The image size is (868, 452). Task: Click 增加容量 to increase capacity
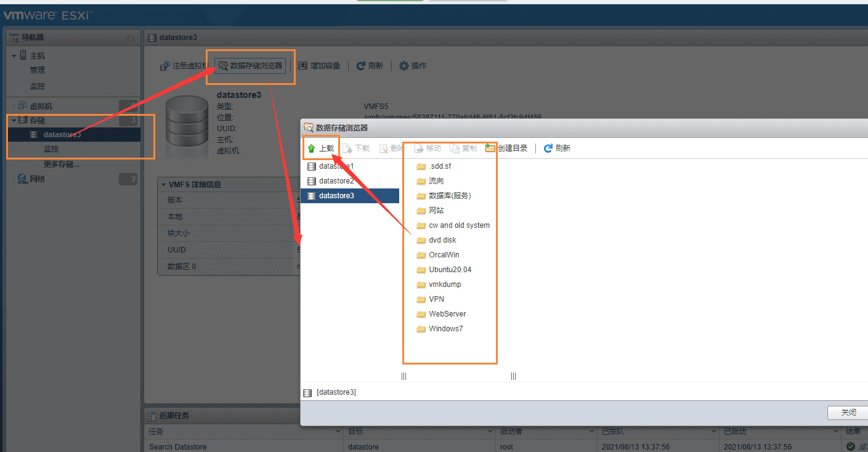click(319, 66)
